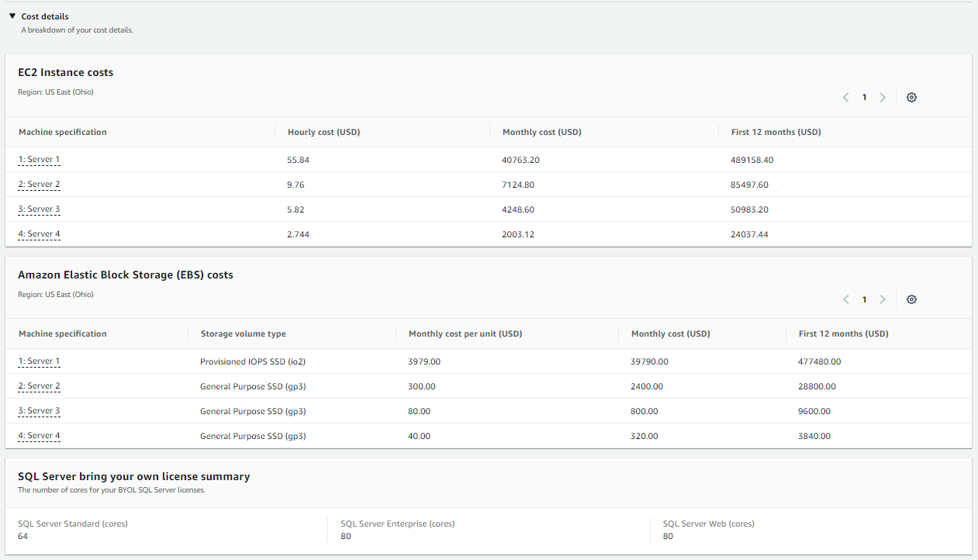
Task: Select first 12 months value 24037.44
Action: click(750, 234)
